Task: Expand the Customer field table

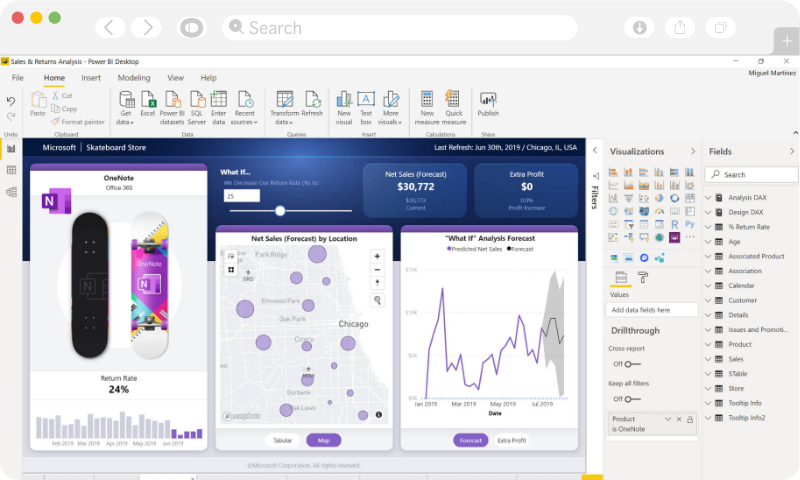Action: tap(708, 300)
